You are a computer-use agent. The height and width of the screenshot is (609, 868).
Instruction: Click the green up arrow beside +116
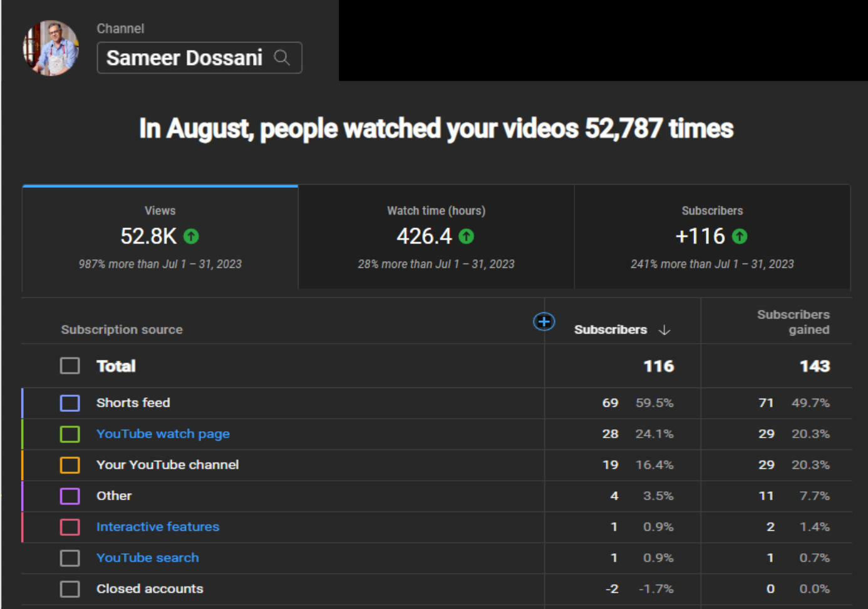coord(740,237)
